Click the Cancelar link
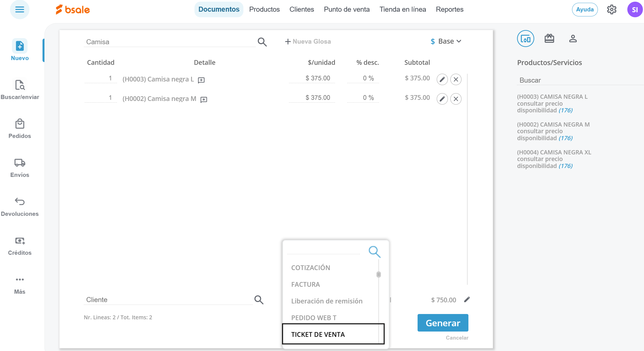644x351 pixels. pos(457,338)
